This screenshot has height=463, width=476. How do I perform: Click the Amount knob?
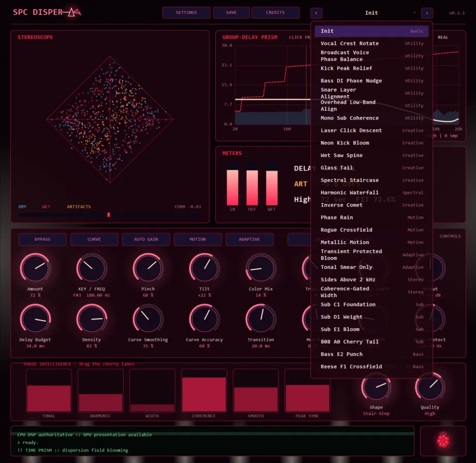point(35,269)
